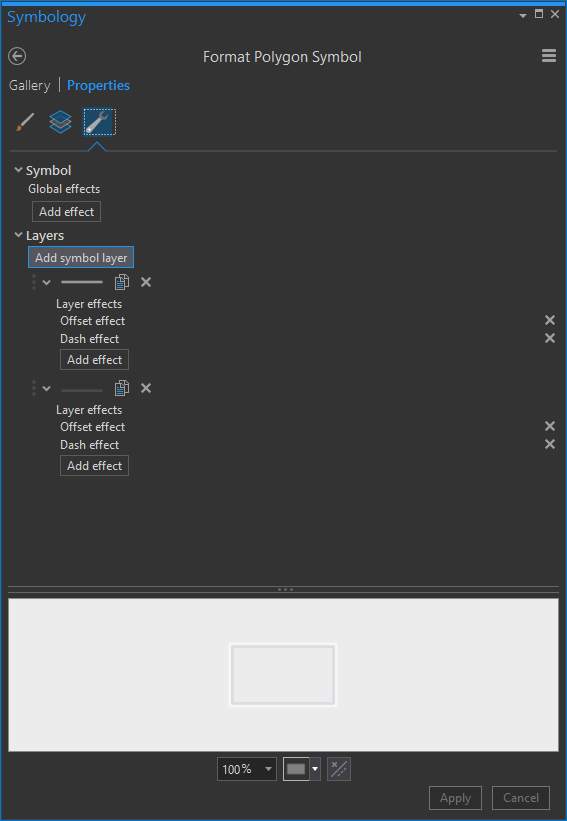Remove first layer's Offset effect
567x821 pixels.
pyautogui.click(x=550, y=320)
